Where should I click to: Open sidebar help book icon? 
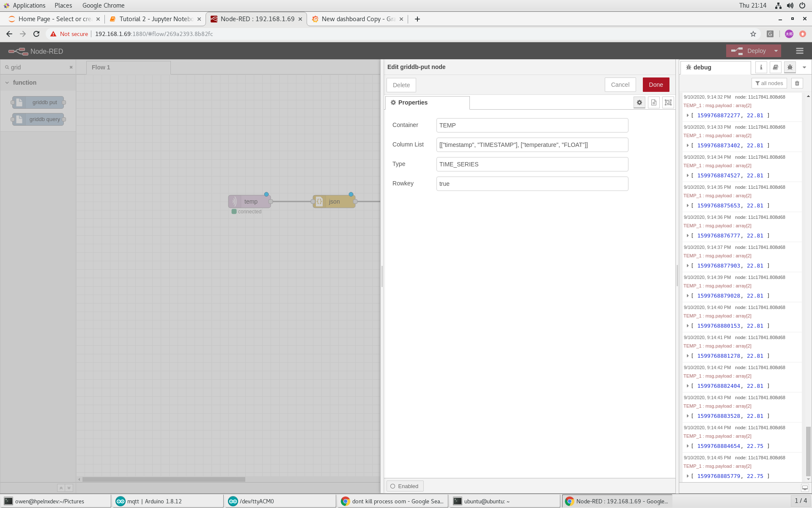[x=775, y=67]
